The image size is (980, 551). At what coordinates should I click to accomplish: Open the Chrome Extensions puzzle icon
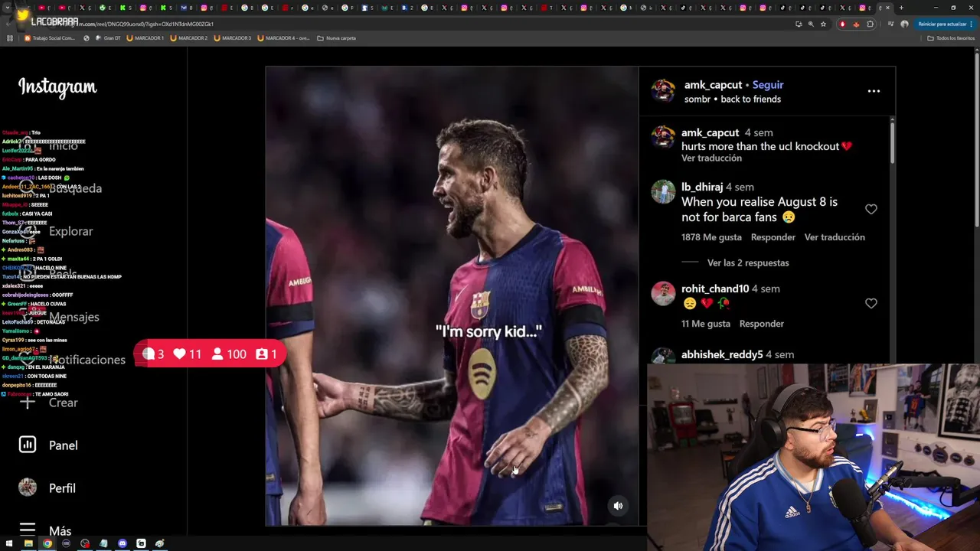coord(870,24)
